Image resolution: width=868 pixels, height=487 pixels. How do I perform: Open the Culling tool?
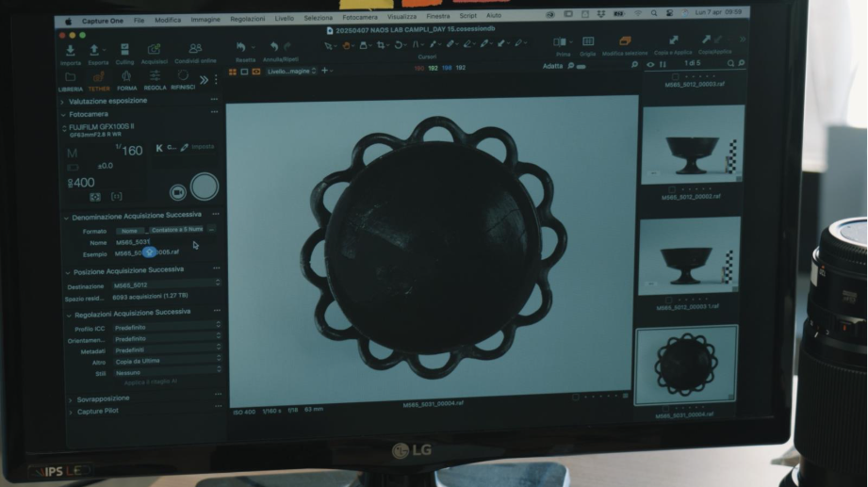click(x=124, y=51)
